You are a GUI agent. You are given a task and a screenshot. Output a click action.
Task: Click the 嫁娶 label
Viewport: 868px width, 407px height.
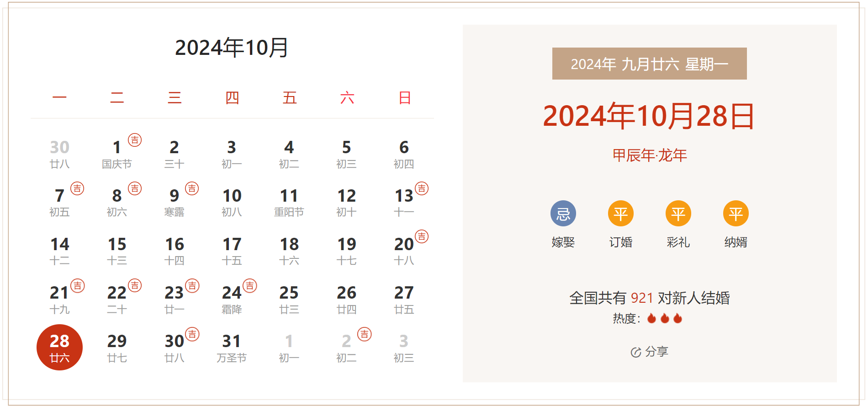coord(563,242)
